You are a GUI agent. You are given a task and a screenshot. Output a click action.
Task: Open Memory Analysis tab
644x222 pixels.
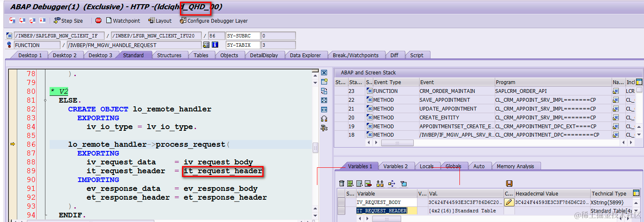point(515,166)
